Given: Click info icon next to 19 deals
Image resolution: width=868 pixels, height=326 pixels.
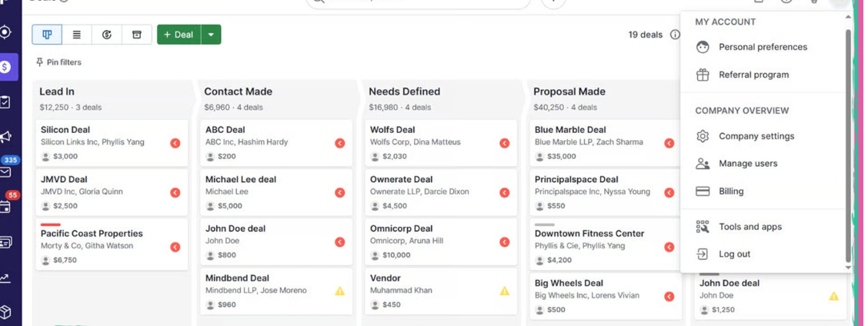Looking at the screenshot, I should pos(675,35).
